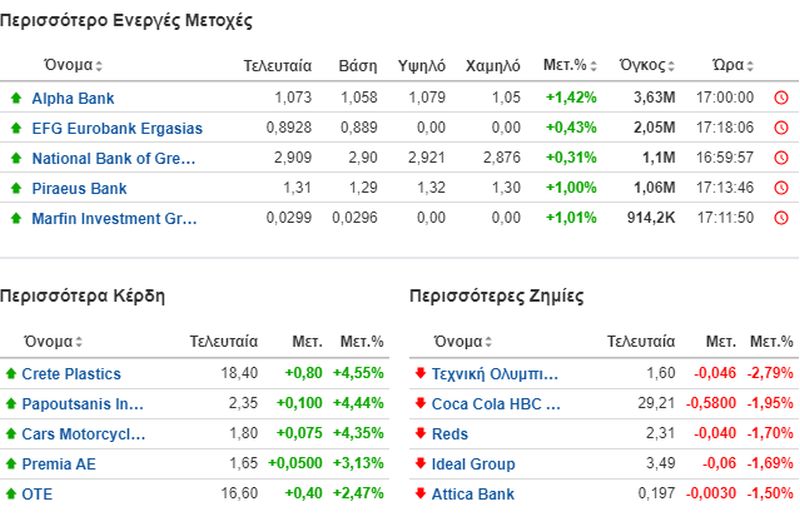
Task: Click the green up arrow beside Crete Plastics
Action: (11, 374)
